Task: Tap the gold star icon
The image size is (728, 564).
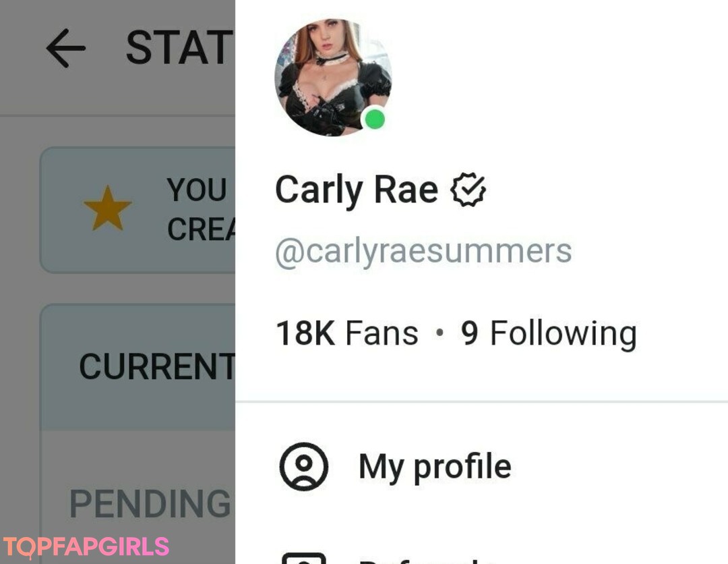Action: click(x=108, y=208)
